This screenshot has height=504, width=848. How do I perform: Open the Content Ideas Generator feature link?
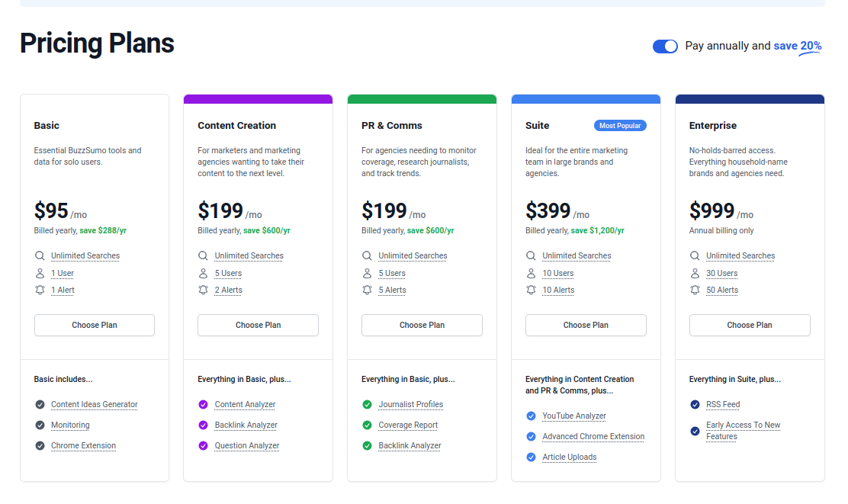94,405
